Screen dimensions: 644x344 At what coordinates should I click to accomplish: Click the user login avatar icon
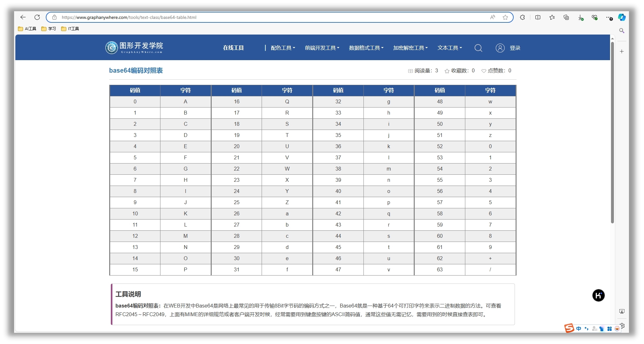(x=500, y=48)
